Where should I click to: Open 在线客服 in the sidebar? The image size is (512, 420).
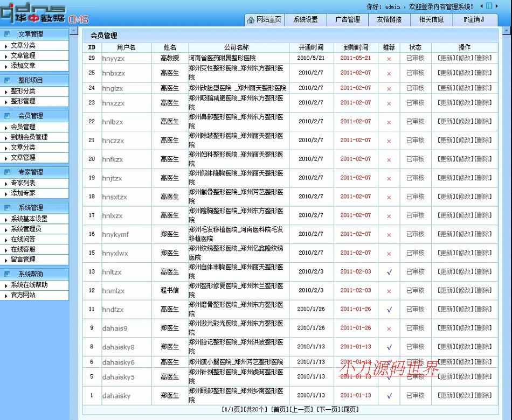pos(23,249)
